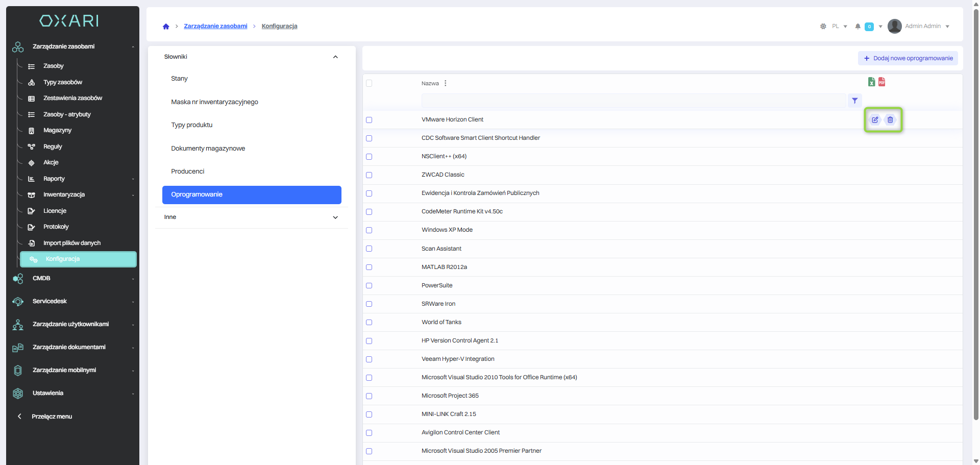Select the MATLAB R2012a checkbox

pyautogui.click(x=369, y=267)
